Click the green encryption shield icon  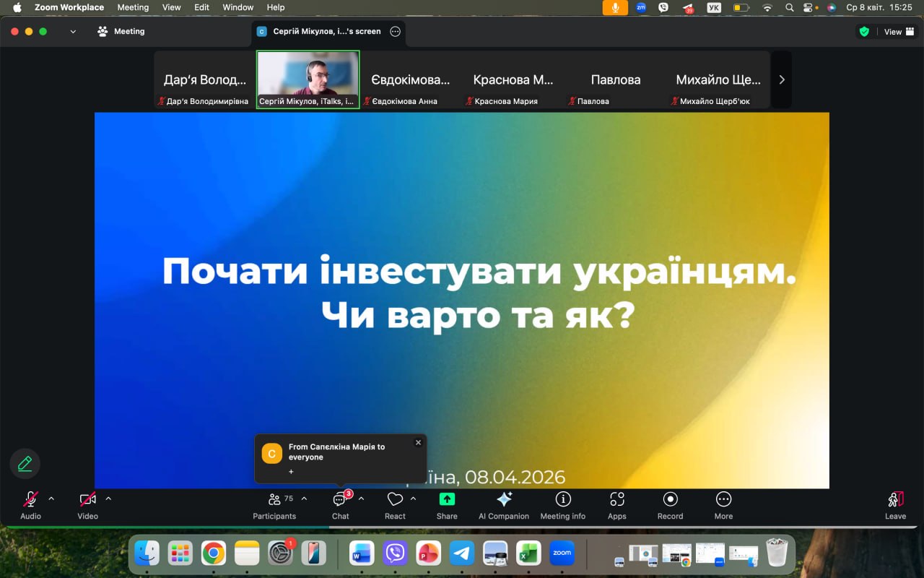point(863,32)
